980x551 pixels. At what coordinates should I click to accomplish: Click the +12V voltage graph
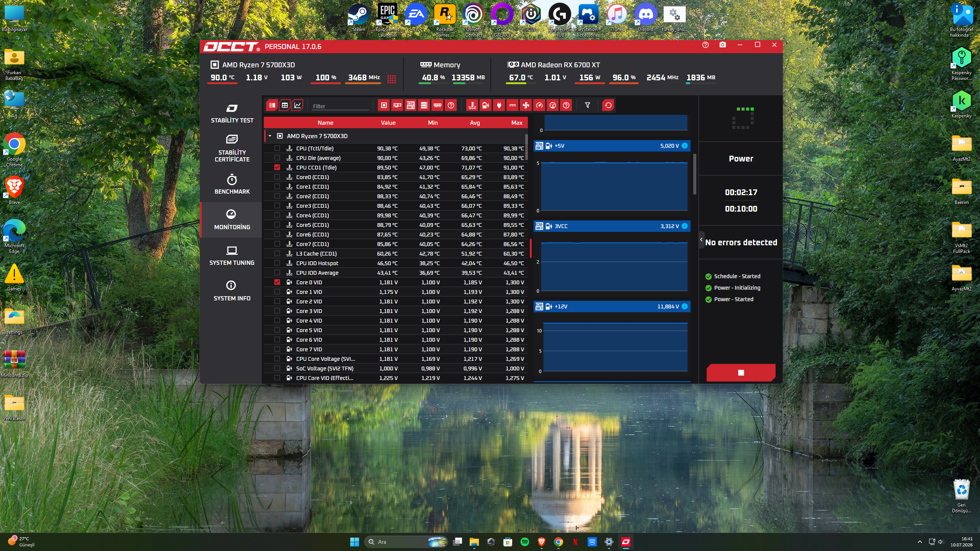pyautogui.click(x=616, y=347)
